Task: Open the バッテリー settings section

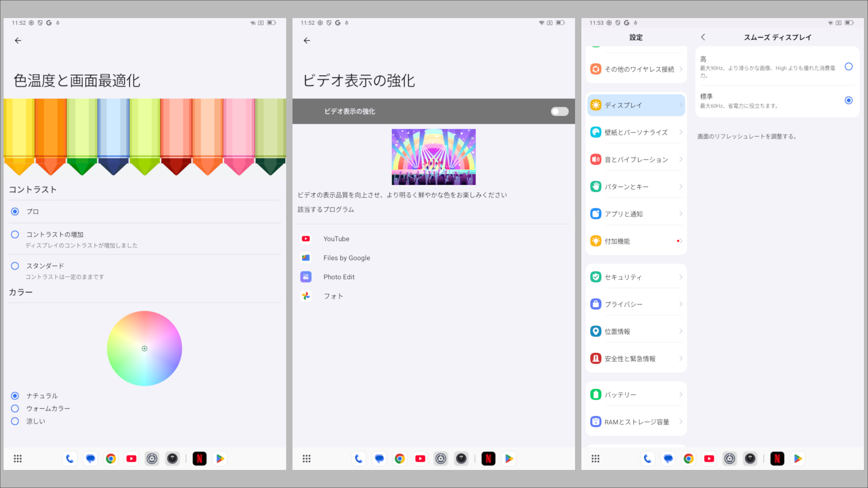Action: tap(635, 394)
